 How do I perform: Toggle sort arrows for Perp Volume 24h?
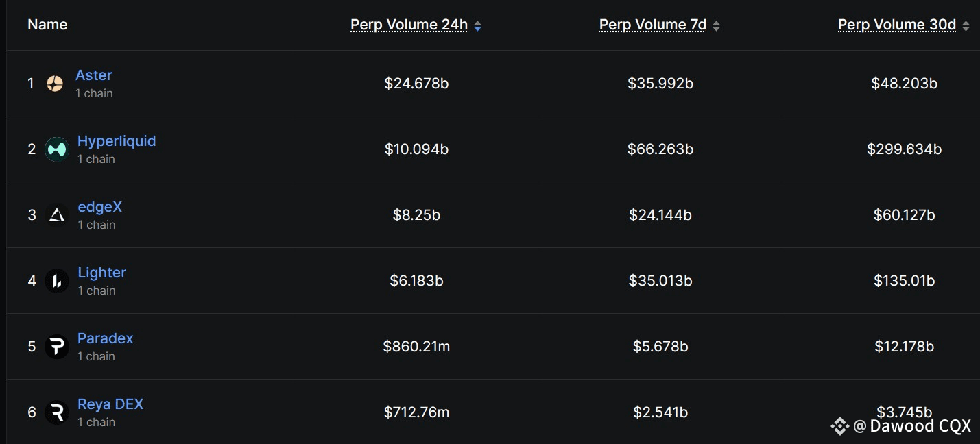coord(477,26)
